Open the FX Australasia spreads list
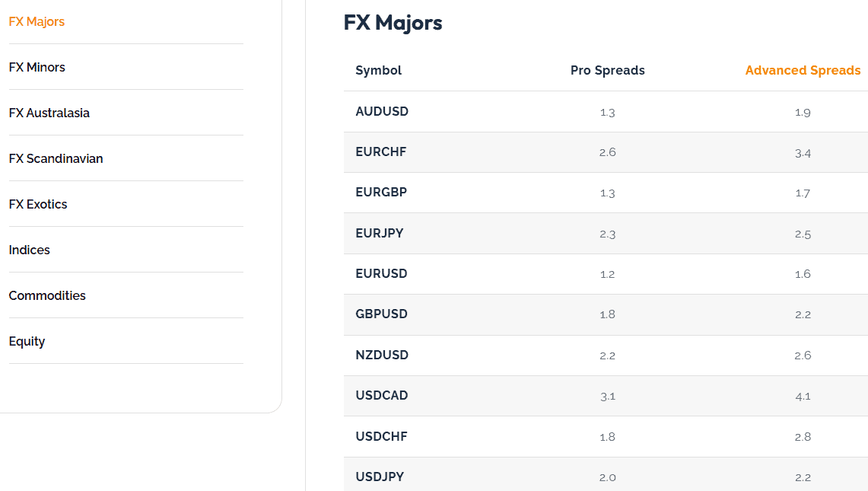The width and height of the screenshot is (868, 491). coord(49,112)
